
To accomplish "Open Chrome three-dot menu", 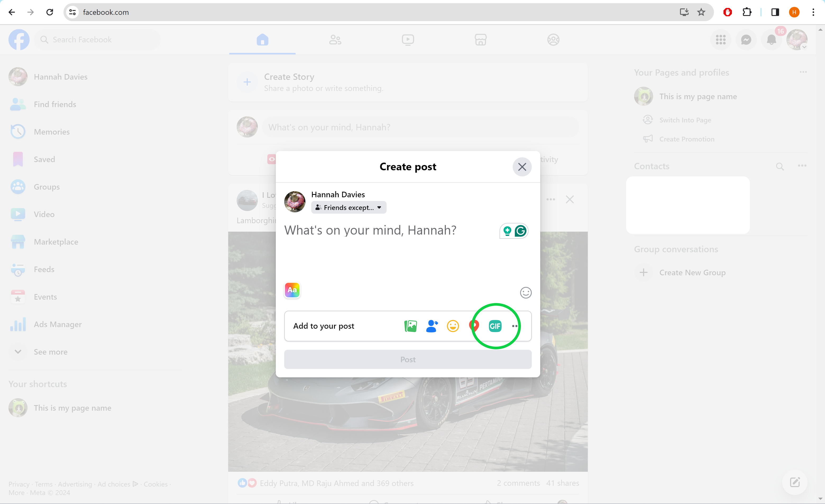I will pyautogui.click(x=813, y=12).
